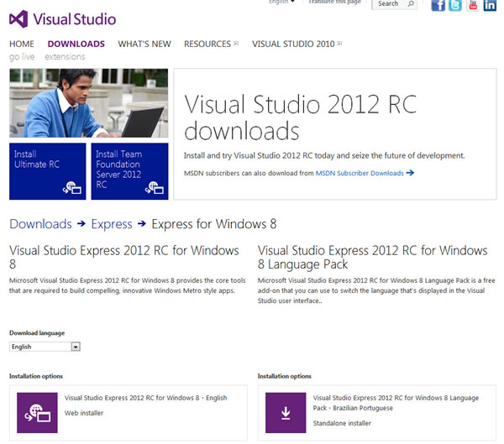The width and height of the screenshot is (504, 444).
Task: Open the Download language dropdown arrow
Action: (x=76, y=347)
